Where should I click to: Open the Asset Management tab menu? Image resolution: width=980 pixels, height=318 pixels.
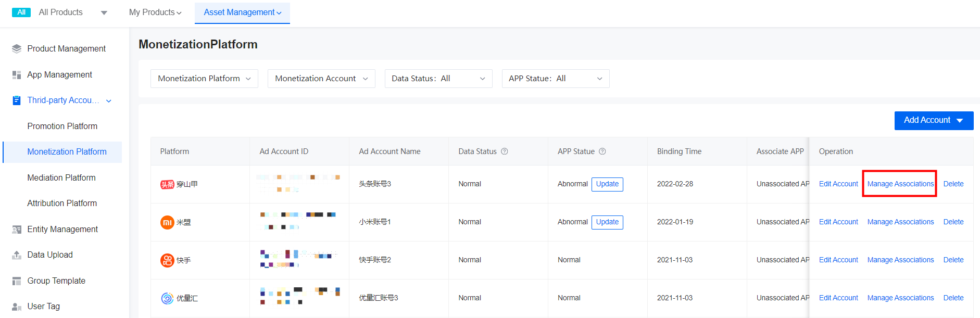(242, 12)
